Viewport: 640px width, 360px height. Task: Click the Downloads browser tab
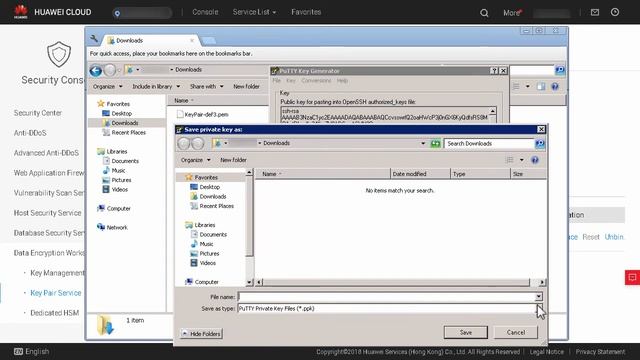(x=151, y=40)
